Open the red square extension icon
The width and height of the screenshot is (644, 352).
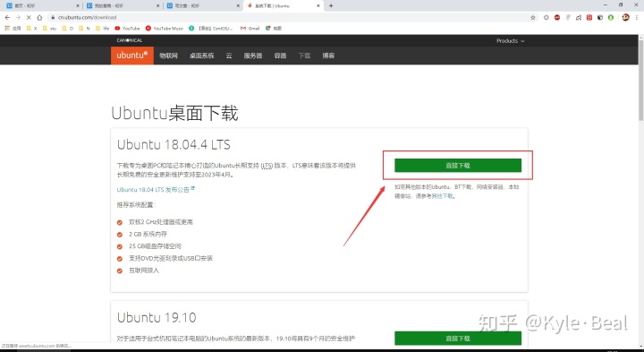click(x=589, y=17)
